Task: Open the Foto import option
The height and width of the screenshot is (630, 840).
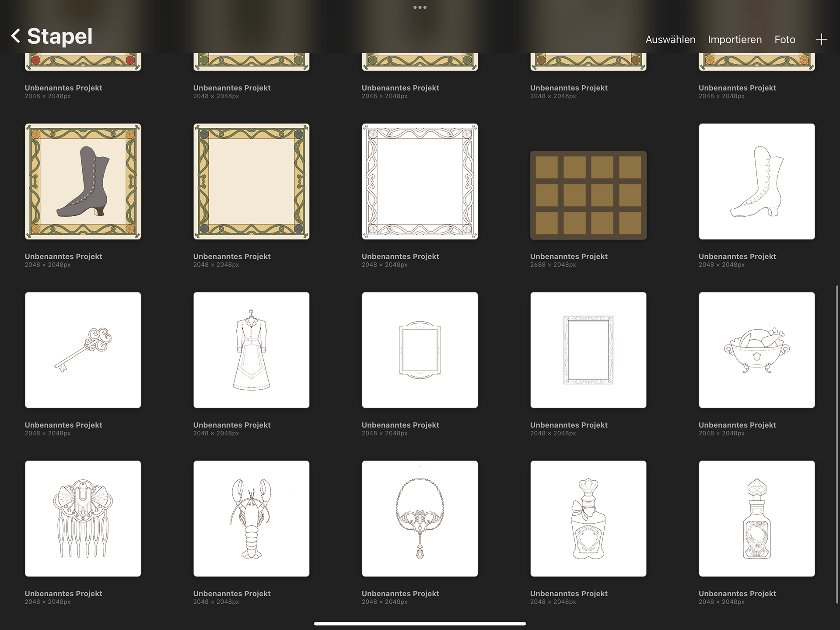Action: (784, 39)
